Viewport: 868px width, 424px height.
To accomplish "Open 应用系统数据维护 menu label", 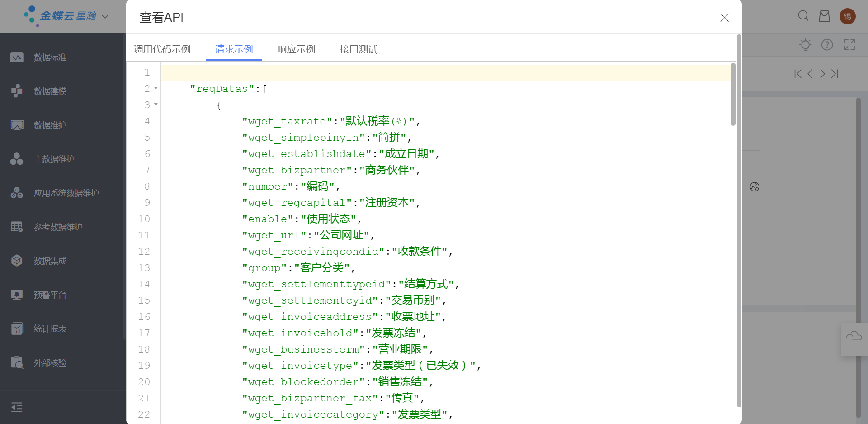I will click(x=66, y=193).
